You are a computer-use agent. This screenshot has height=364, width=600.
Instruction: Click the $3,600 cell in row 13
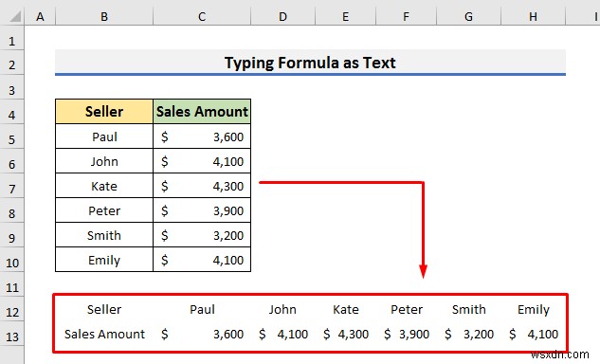[x=202, y=334]
